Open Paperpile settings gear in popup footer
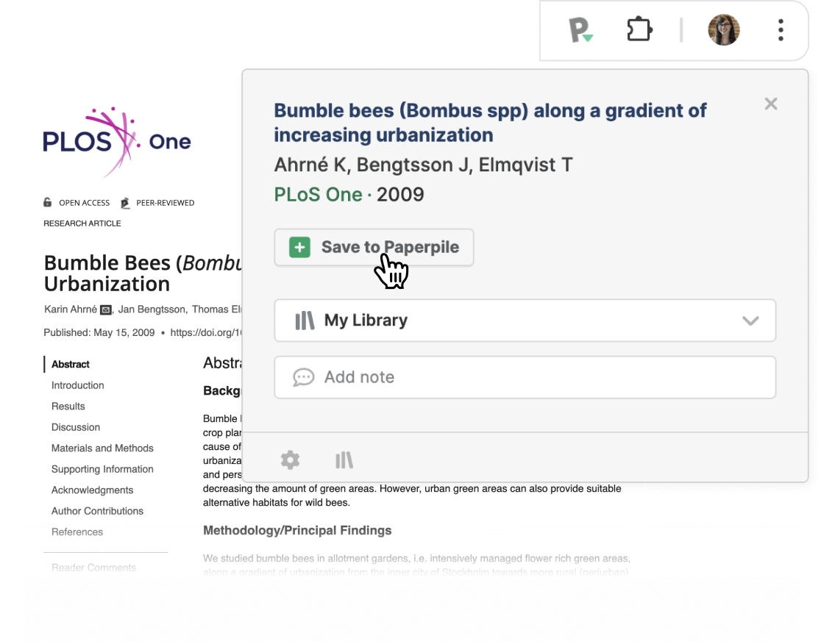The image size is (824, 644). (x=290, y=460)
